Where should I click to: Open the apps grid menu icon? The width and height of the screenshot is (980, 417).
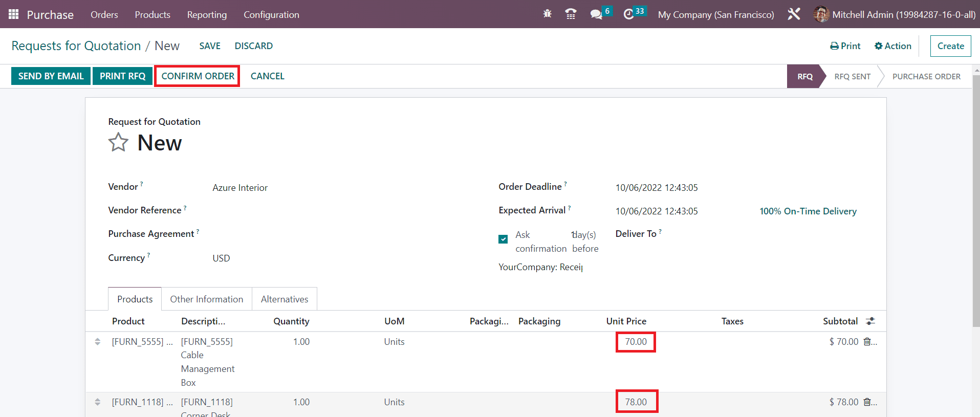pos(14,14)
